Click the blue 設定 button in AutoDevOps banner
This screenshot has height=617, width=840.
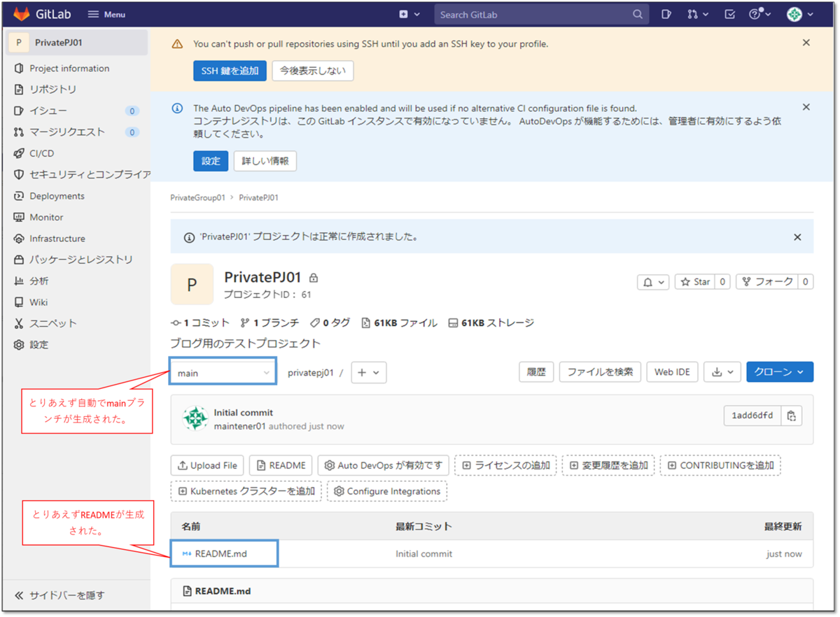[211, 161]
